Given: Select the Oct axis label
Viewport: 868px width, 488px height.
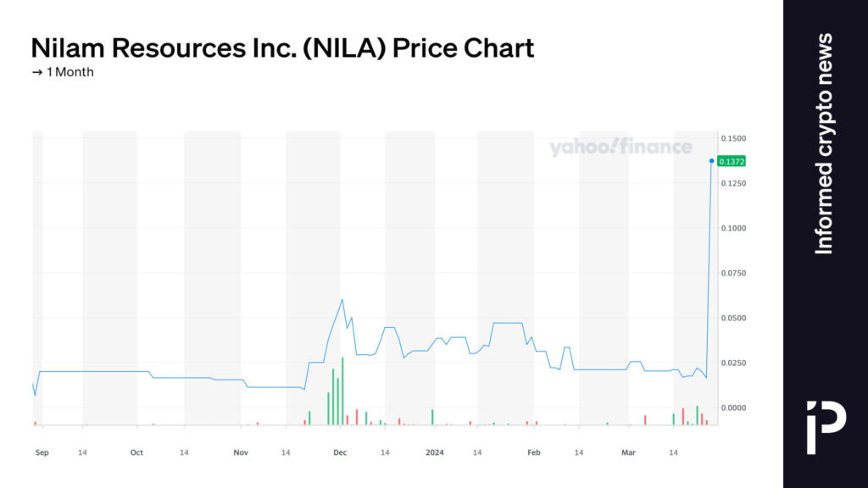Looking at the screenshot, I should (136, 452).
